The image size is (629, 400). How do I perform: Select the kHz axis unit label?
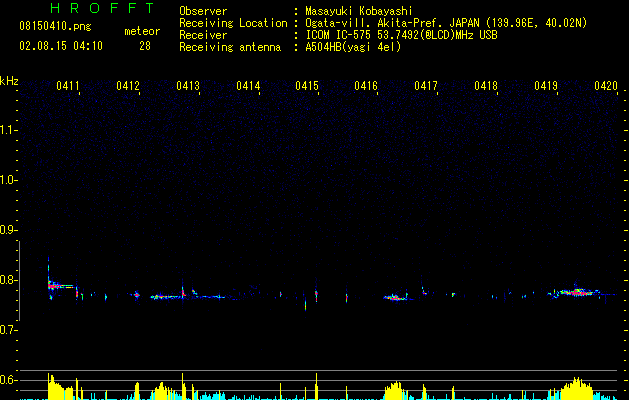[x=9, y=81]
